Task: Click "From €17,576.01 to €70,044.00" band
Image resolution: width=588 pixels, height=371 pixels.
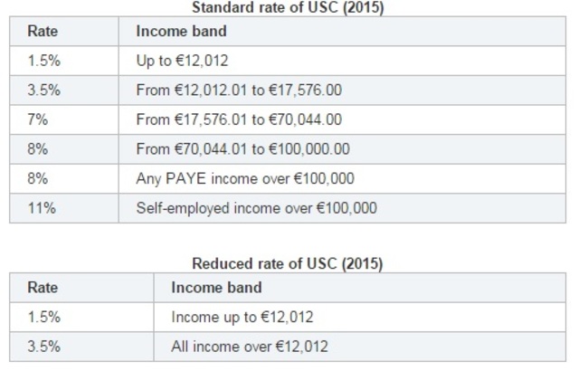Action: 239,119
